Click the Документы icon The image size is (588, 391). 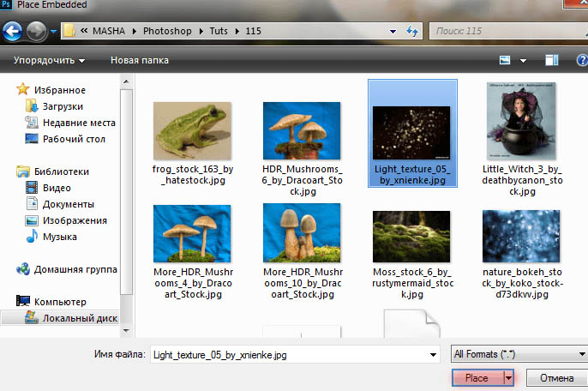(32, 203)
